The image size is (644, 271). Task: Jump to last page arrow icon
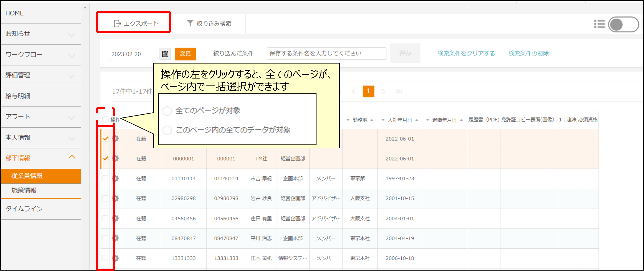click(x=399, y=92)
